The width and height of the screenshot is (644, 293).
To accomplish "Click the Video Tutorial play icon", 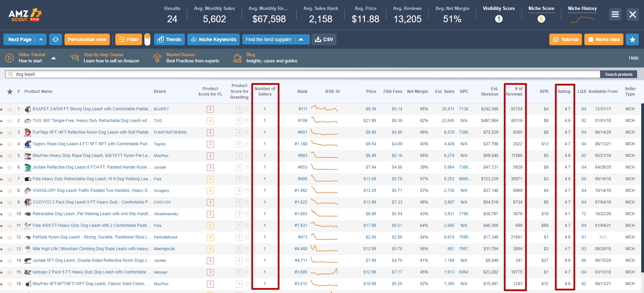I will pyautogui.click(x=9, y=58).
